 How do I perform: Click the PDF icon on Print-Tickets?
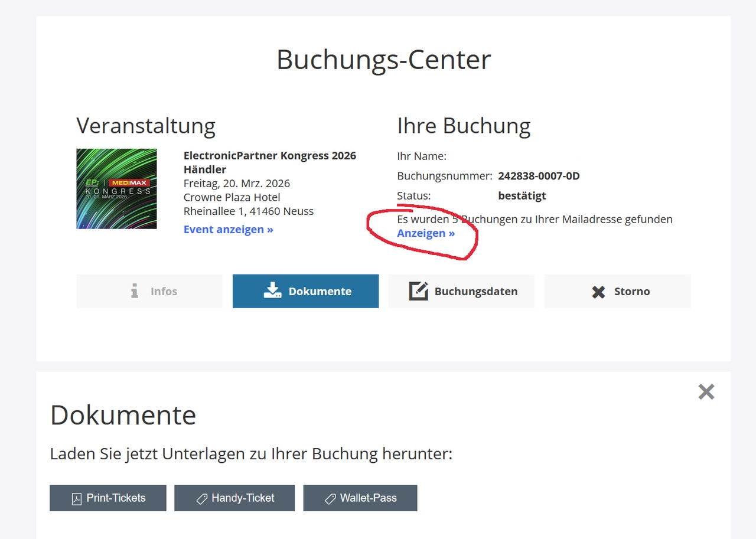tap(77, 499)
